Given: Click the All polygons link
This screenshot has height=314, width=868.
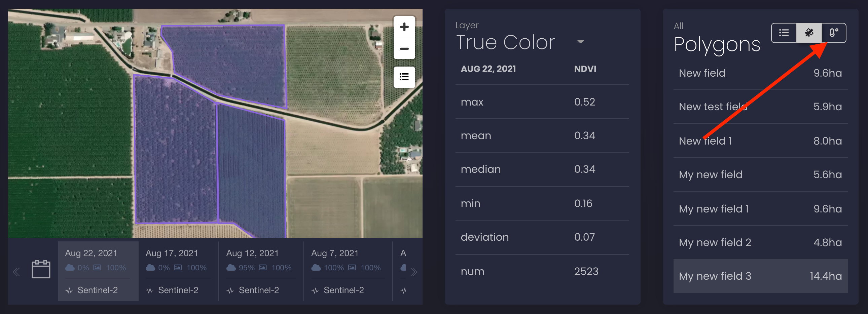Looking at the screenshot, I should (678, 26).
